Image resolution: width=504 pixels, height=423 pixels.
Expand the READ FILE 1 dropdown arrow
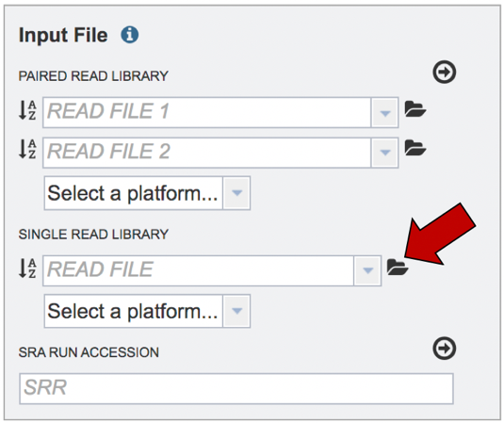coord(384,113)
